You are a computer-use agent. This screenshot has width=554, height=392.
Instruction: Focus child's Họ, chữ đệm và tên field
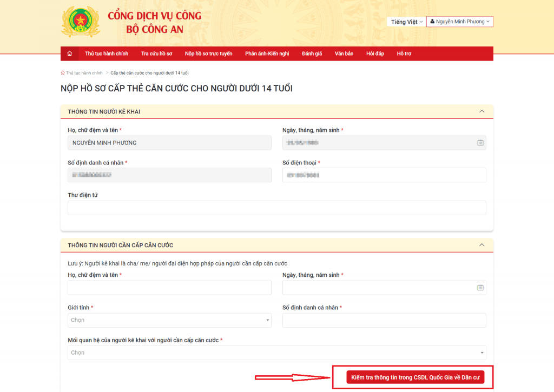coord(169,288)
